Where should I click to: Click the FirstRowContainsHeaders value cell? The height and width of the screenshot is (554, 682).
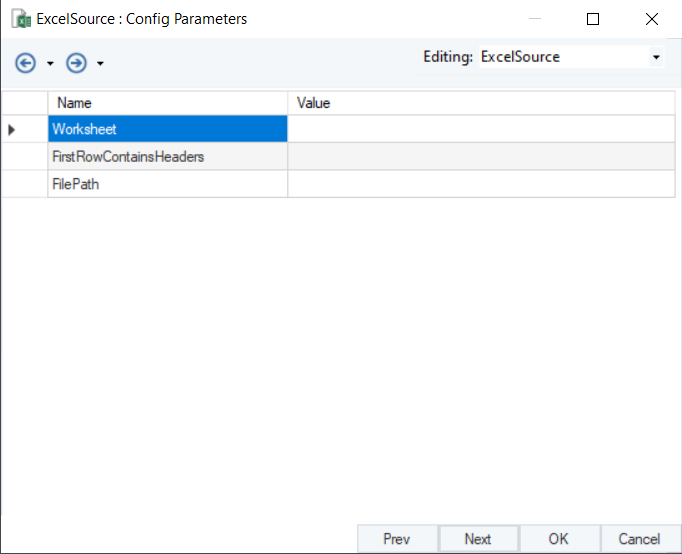(480, 157)
